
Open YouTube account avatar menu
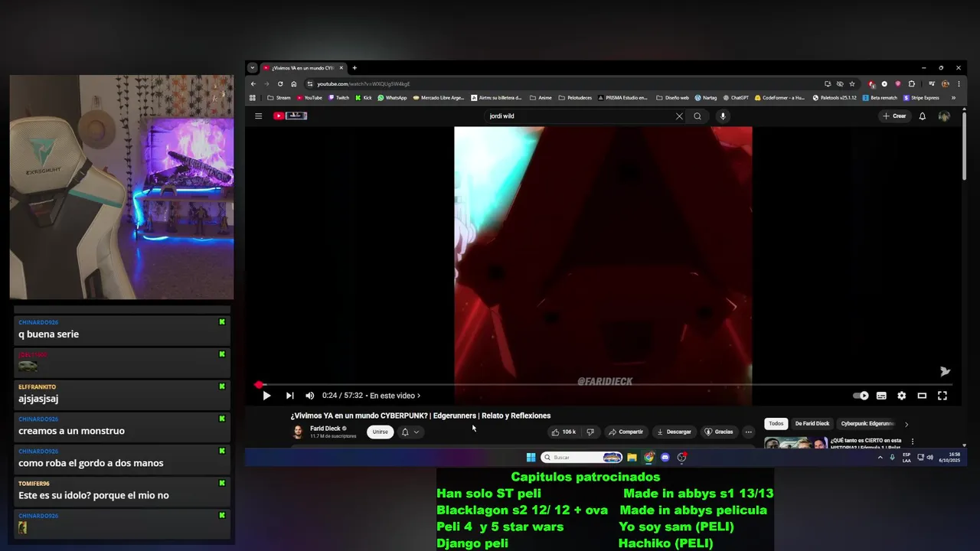(944, 116)
